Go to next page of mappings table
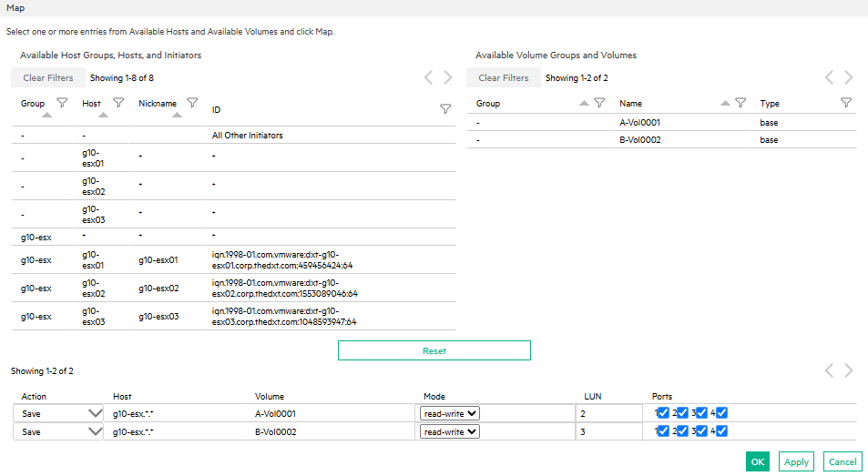The width and height of the screenshot is (868, 476). (x=849, y=370)
